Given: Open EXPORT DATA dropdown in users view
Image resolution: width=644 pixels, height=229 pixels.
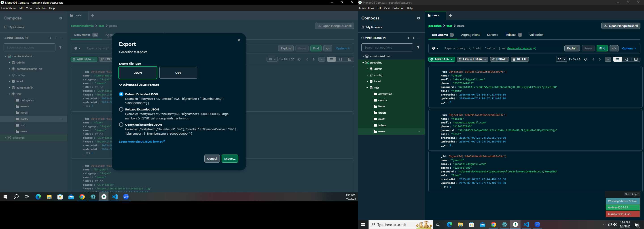Looking at the screenshot, I should (472, 59).
